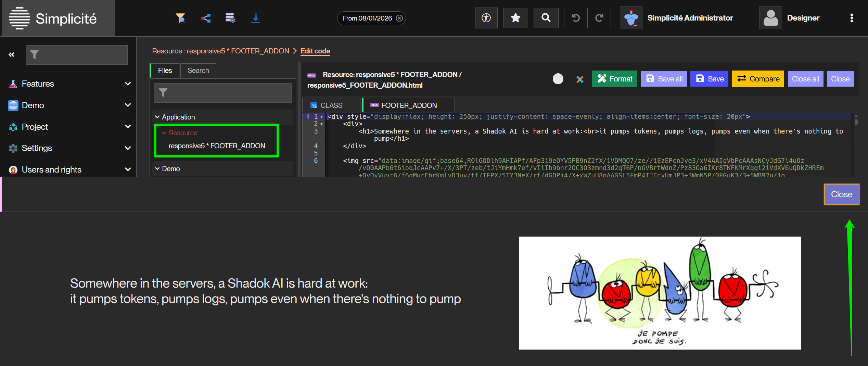Expand the Settings menu
This screenshot has height=366, width=868.
click(x=70, y=148)
